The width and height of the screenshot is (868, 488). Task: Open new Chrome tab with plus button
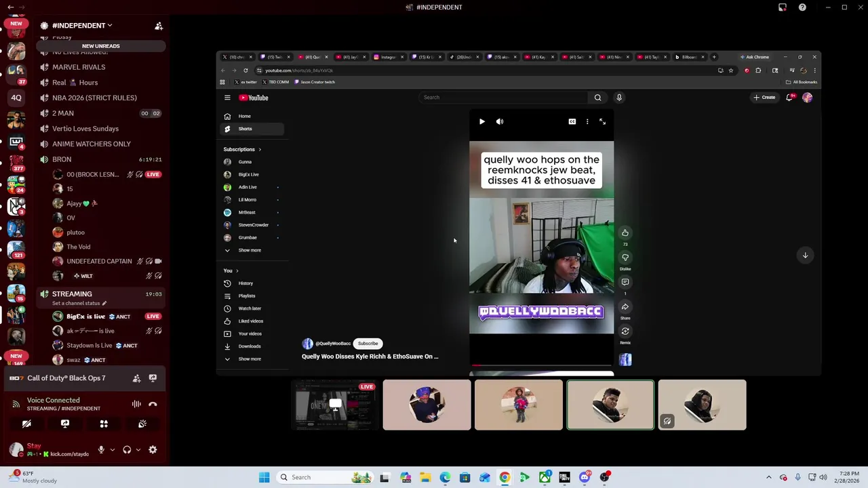pyautogui.click(x=714, y=57)
